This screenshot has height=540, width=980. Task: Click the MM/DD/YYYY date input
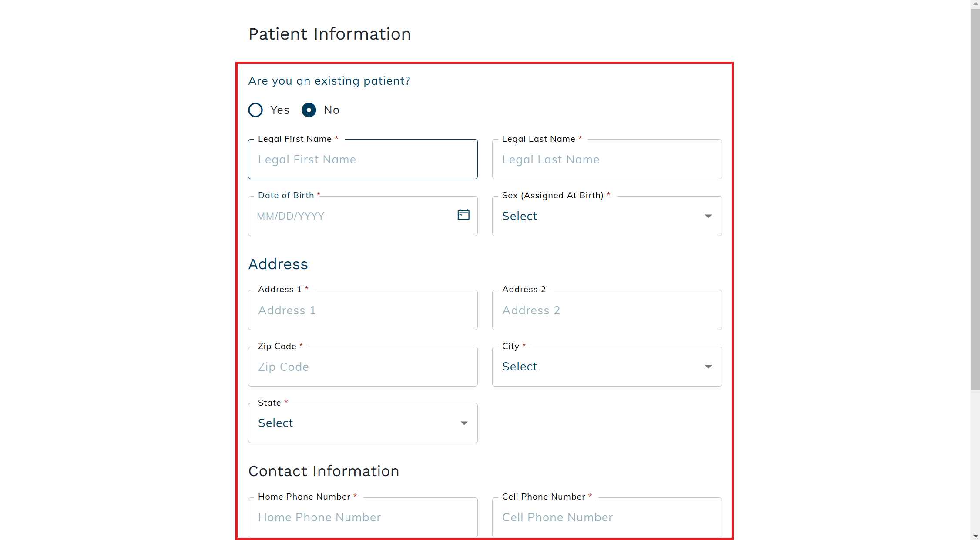tap(352, 216)
